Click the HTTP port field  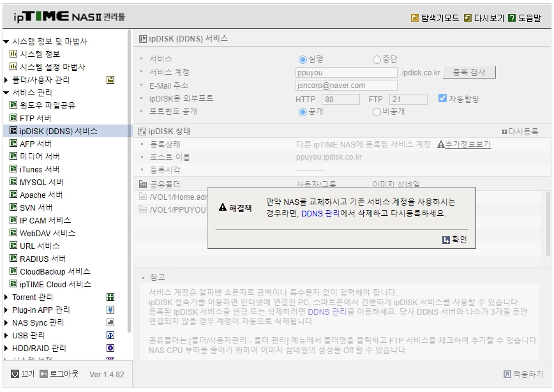click(341, 100)
